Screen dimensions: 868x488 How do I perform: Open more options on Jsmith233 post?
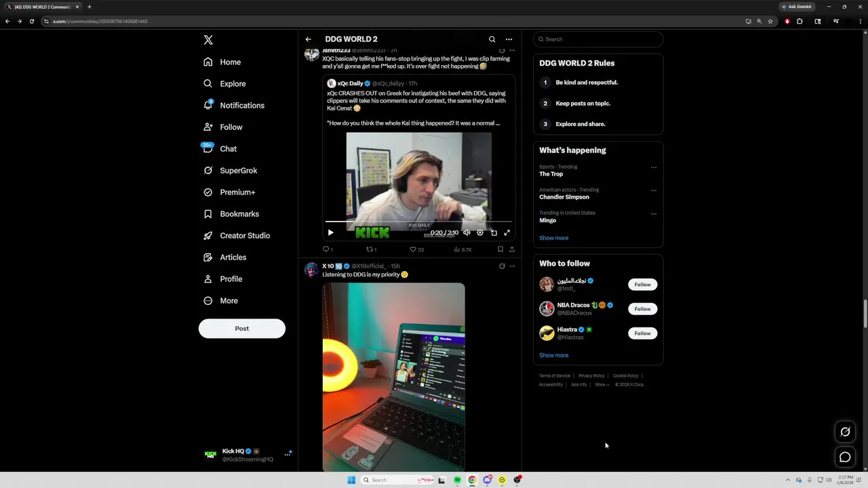pyautogui.click(x=512, y=50)
